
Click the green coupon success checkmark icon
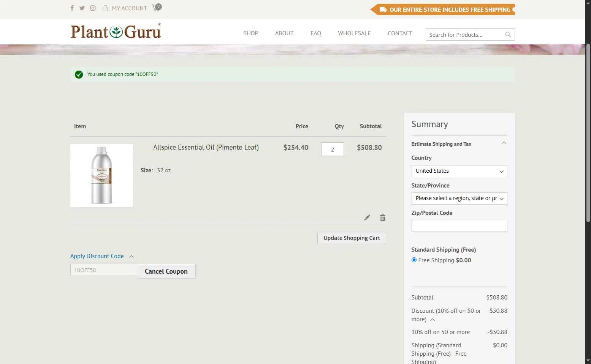tap(79, 74)
